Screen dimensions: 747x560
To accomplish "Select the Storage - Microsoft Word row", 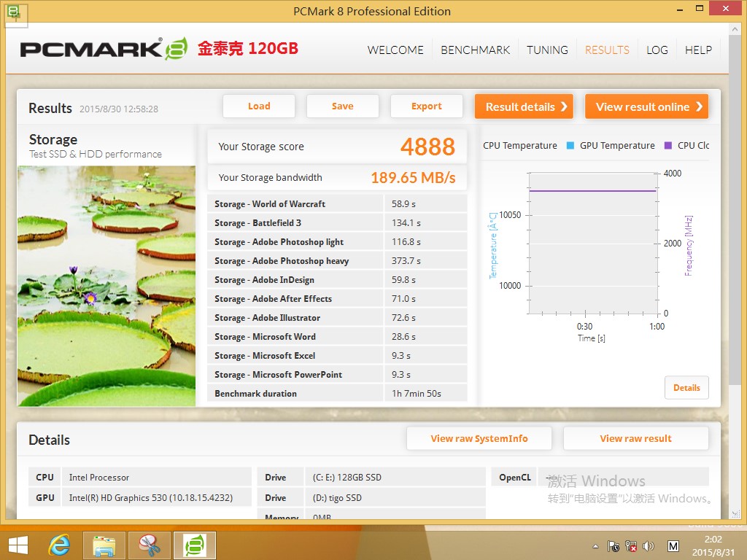I will click(x=337, y=337).
